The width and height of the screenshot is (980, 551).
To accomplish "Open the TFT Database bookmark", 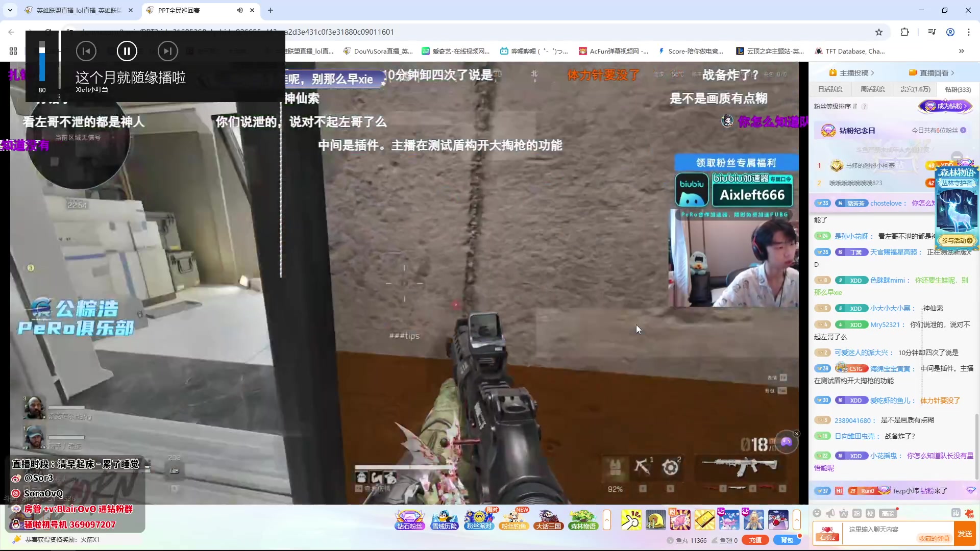I will click(x=849, y=51).
